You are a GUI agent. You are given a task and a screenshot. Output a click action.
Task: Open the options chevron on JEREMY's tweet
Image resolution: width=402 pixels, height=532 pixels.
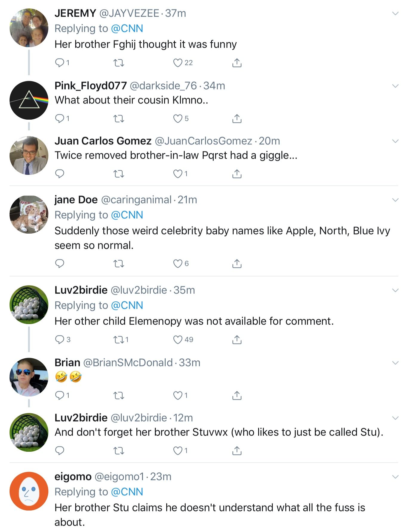[395, 13]
